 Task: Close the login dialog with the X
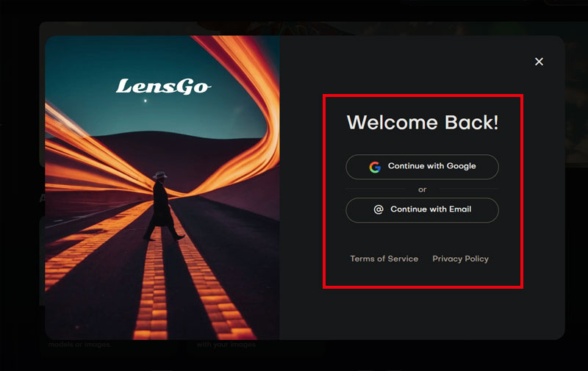pyautogui.click(x=539, y=62)
